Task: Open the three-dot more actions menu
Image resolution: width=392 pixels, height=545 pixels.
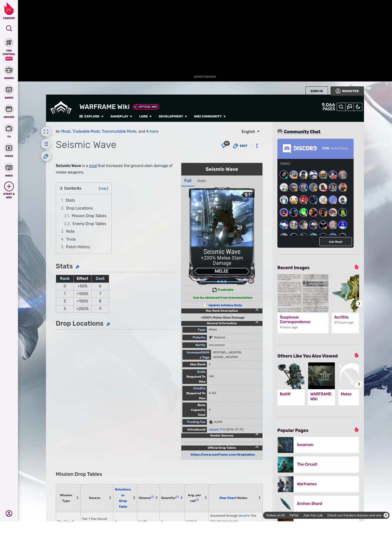Action: coord(257,146)
